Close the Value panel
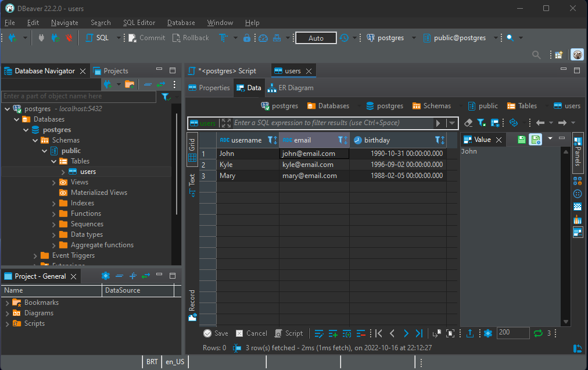 coord(499,140)
